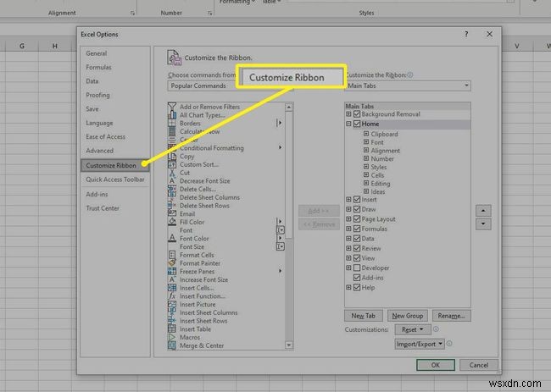Click the OK button
The width and height of the screenshot is (551, 392).
[436, 365]
